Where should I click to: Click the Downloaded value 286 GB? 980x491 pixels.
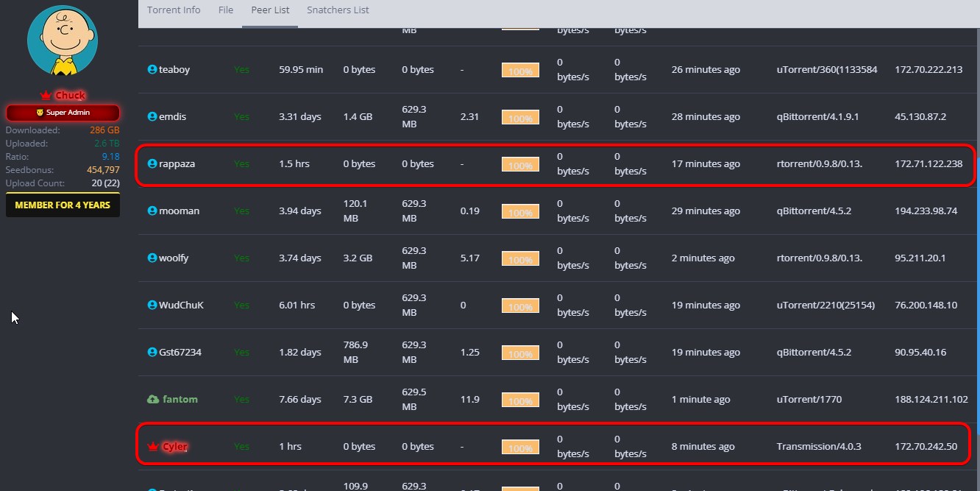(104, 130)
